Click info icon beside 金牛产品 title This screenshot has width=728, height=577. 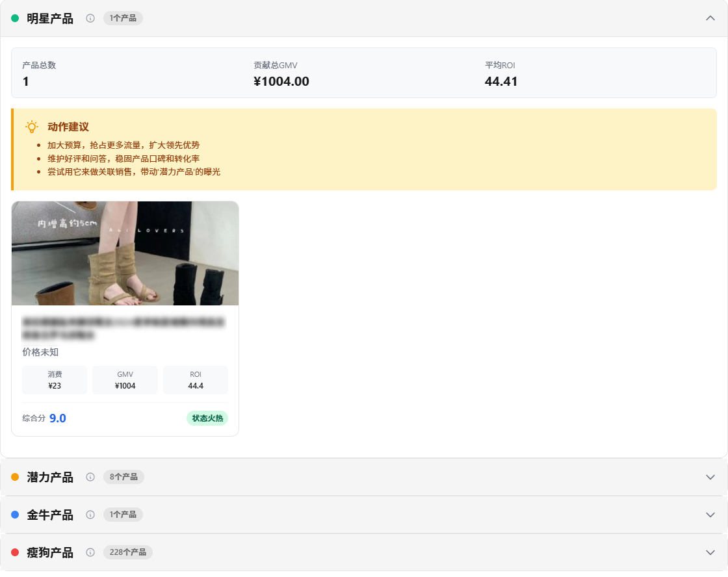[90, 515]
